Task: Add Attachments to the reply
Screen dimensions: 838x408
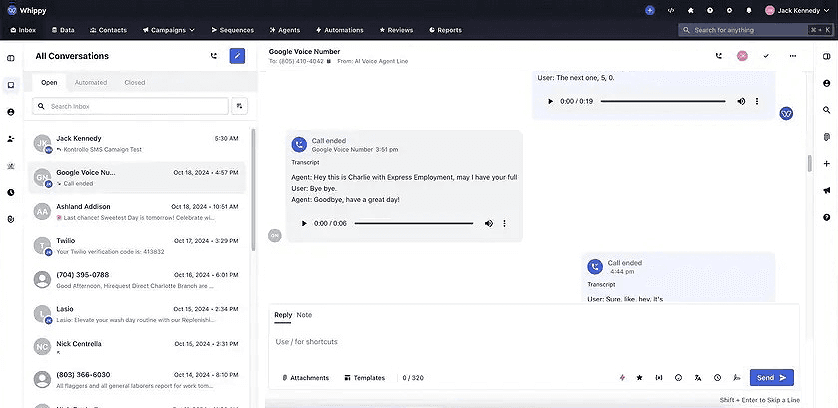Action: click(306, 378)
